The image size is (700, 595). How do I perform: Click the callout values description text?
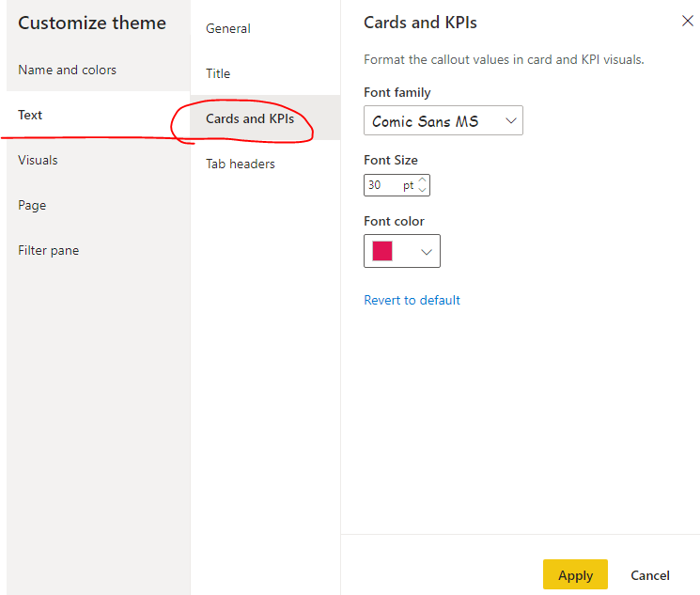[x=504, y=60]
